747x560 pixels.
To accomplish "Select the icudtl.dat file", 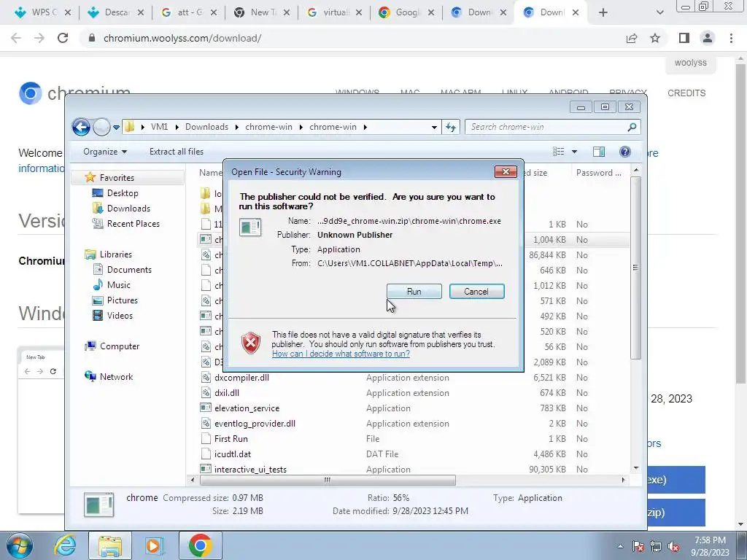I will (233, 454).
